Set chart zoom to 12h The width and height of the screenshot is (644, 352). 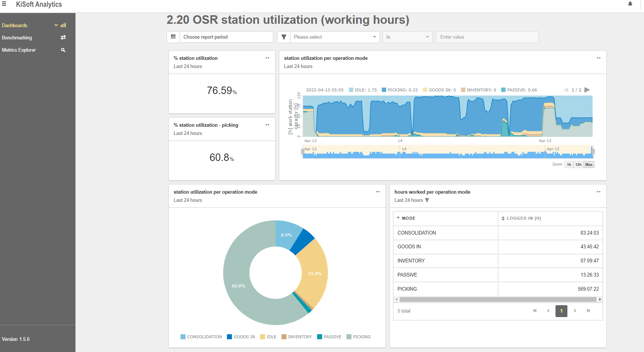(578, 165)
